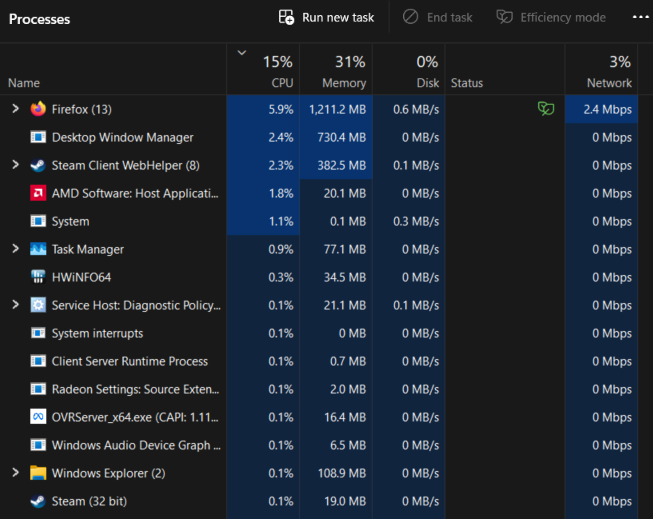
Task: Click the Task Manager process icon
Action: 38,249
